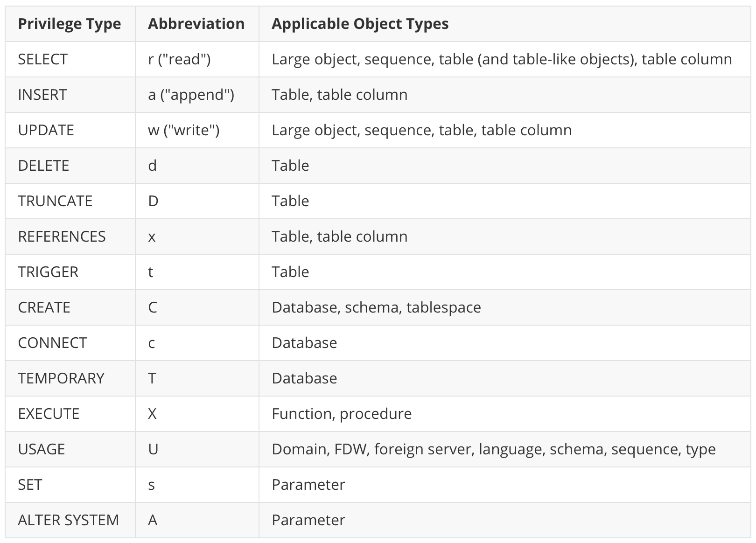Select the ALTER SYSTEM privilege cell

(x=68, y=520)
